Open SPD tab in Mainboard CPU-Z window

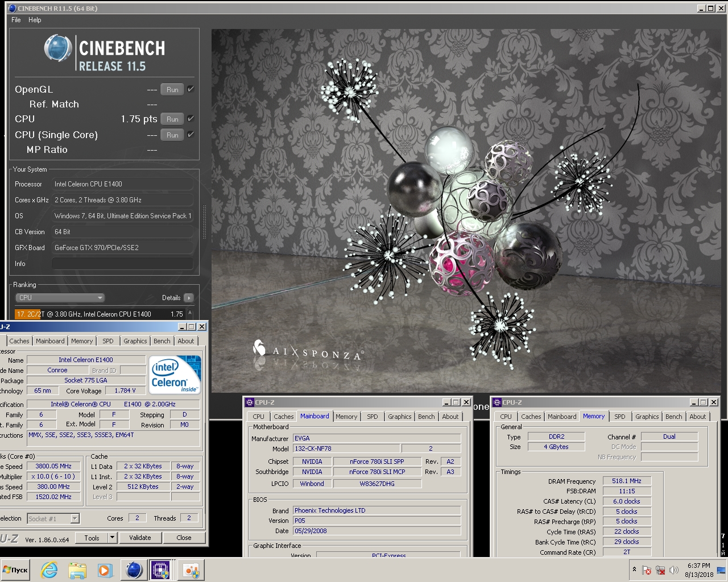pyautogui.click(x=373, y=417)
